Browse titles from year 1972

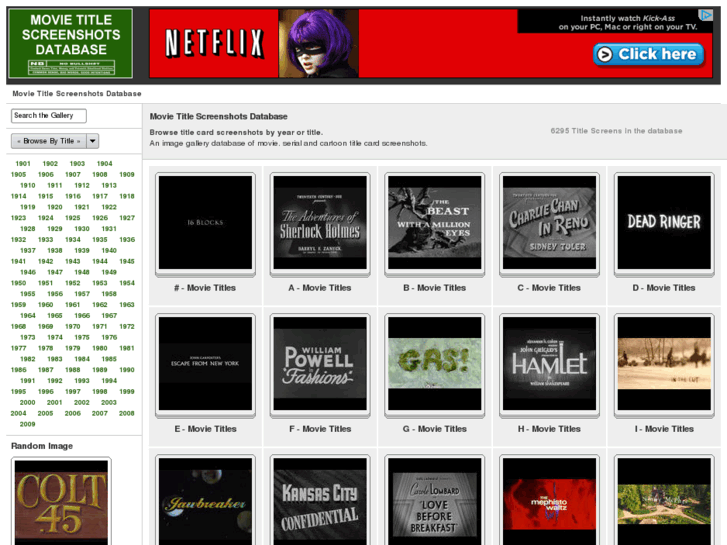click(x=127, y=327)
